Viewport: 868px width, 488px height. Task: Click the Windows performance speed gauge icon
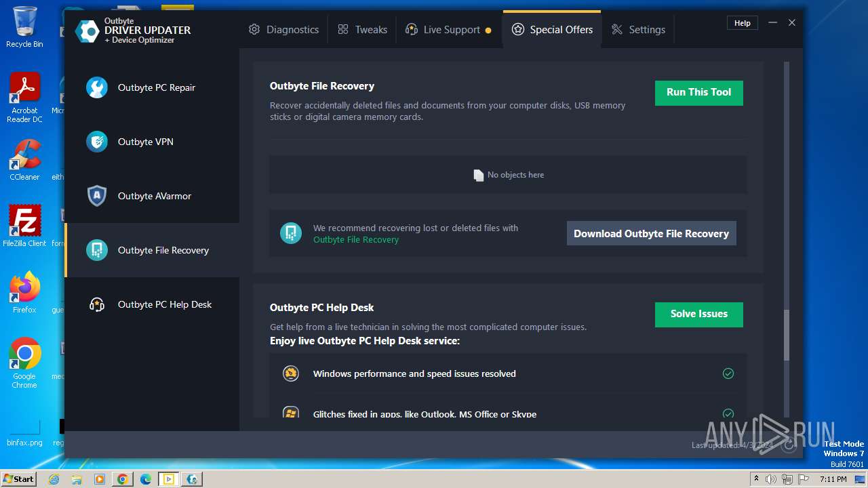(x=291, y=373)
